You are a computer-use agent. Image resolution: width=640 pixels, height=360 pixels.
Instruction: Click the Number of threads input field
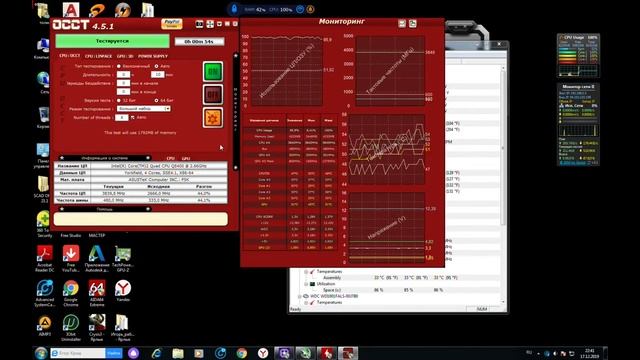click(x=122, y=118)
